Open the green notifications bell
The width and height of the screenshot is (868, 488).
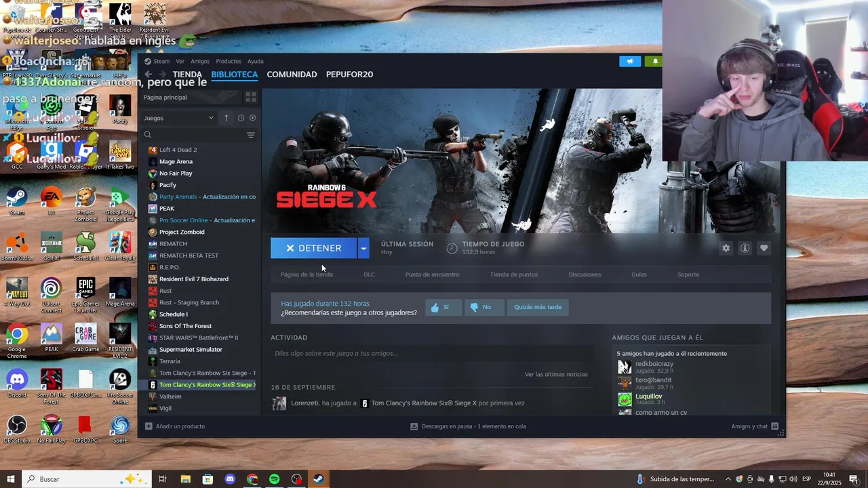click(655, 61)
